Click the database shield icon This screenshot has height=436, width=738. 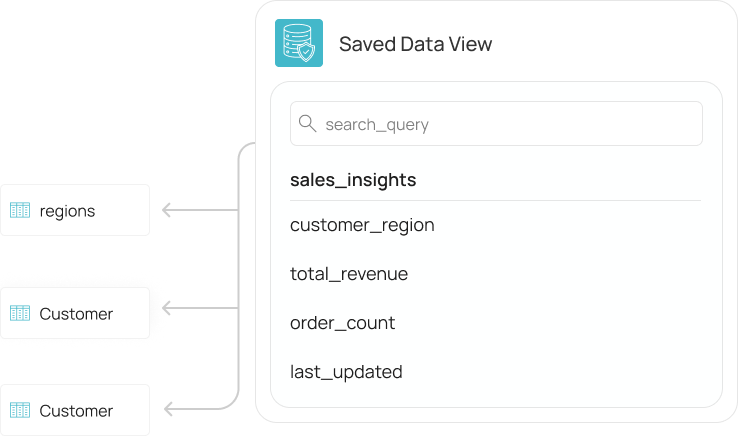point(299,44)
